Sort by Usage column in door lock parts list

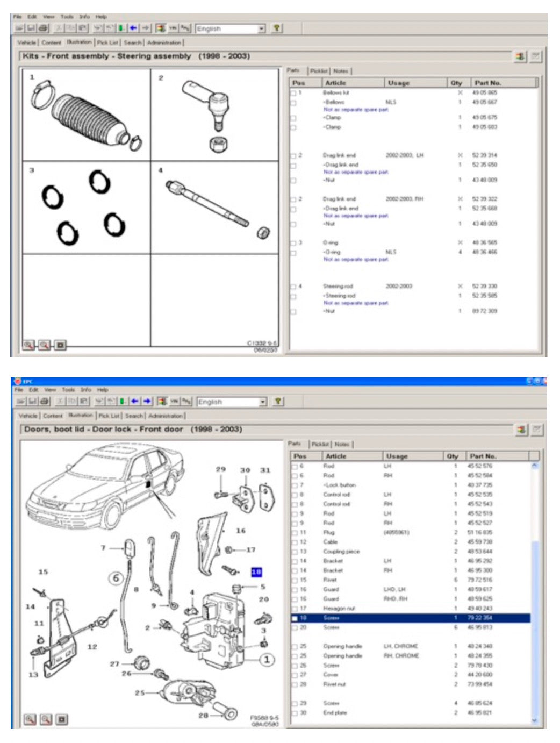pos(413,456)
